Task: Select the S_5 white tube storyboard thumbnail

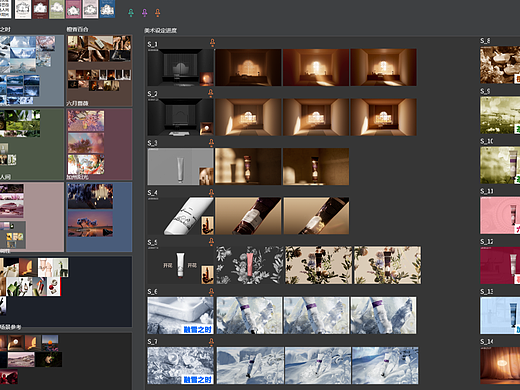Action: 180,265
